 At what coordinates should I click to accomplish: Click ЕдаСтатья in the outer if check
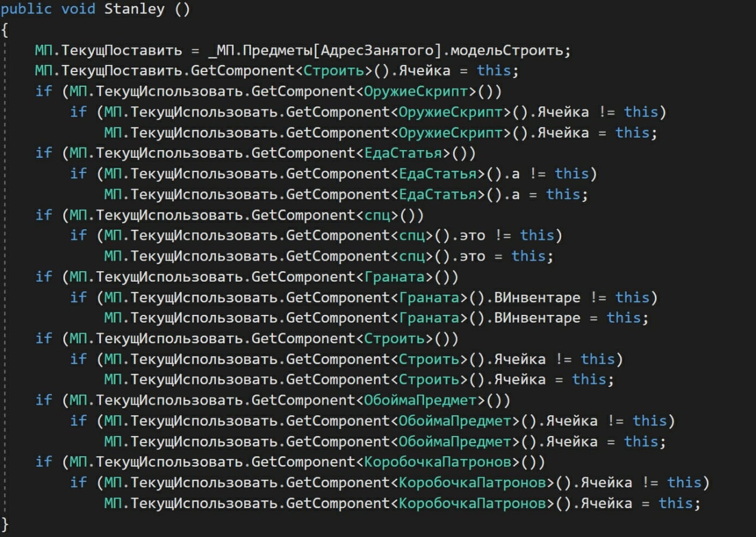click(x=403, y=153)
